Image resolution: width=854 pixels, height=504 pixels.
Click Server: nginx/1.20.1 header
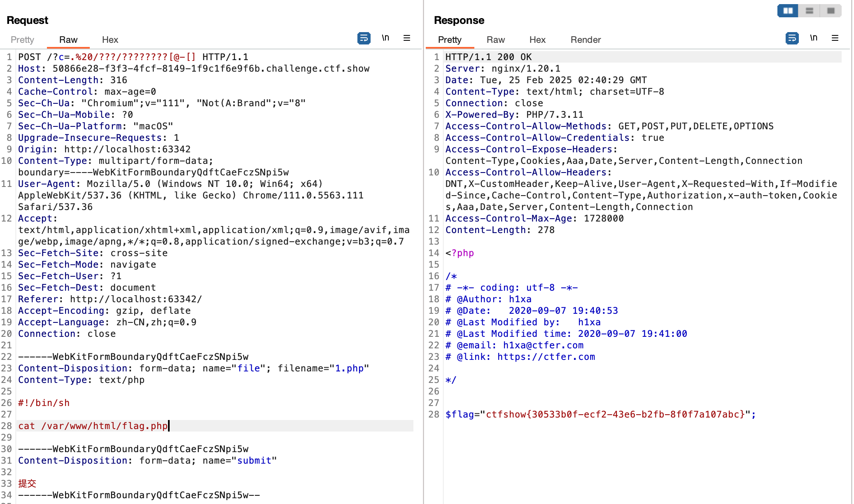(503, 68)
